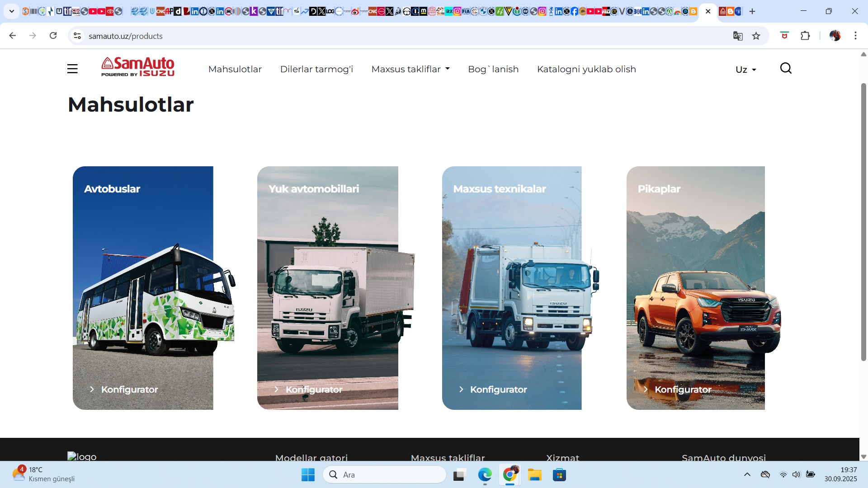Image resolution: width=868 pixels, height=488 pixels.
Task: Reload the page
Action: (x=53, y=36)
